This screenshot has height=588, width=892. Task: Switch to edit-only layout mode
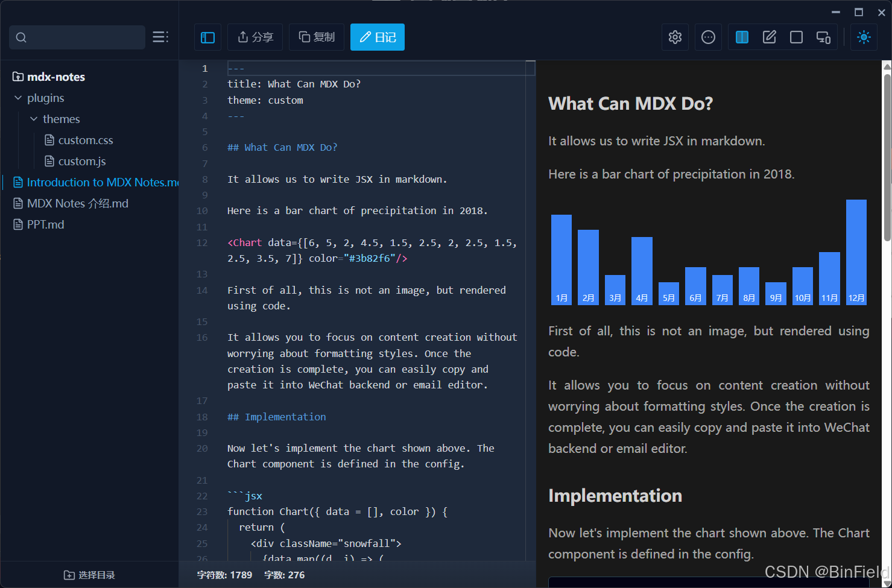(x=769, y=37)
